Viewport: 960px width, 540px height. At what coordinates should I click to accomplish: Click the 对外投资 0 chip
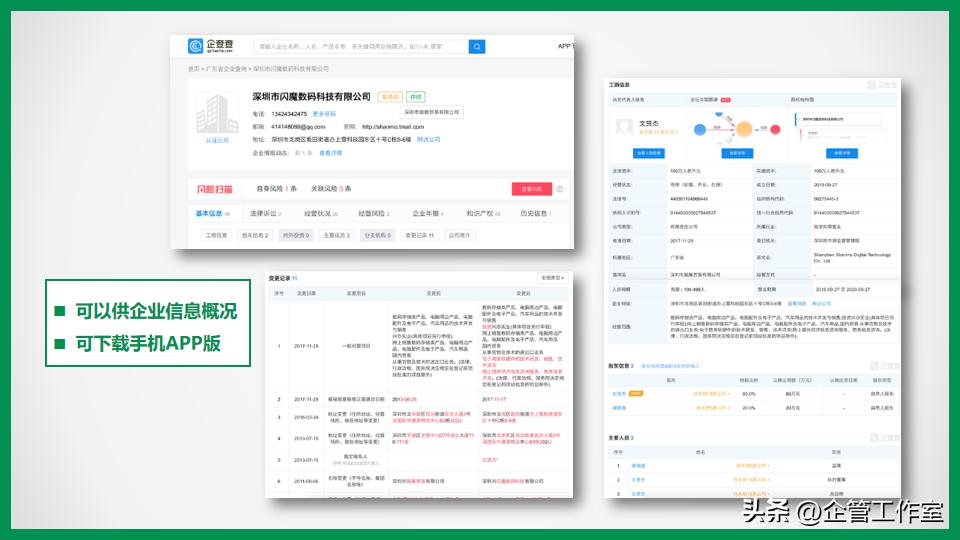[296, 235]
